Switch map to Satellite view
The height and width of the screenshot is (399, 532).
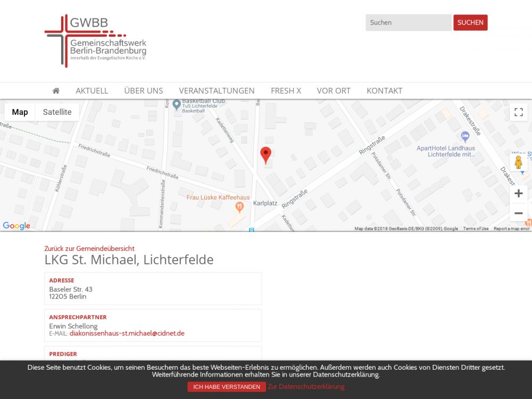(x=57, y=112)
